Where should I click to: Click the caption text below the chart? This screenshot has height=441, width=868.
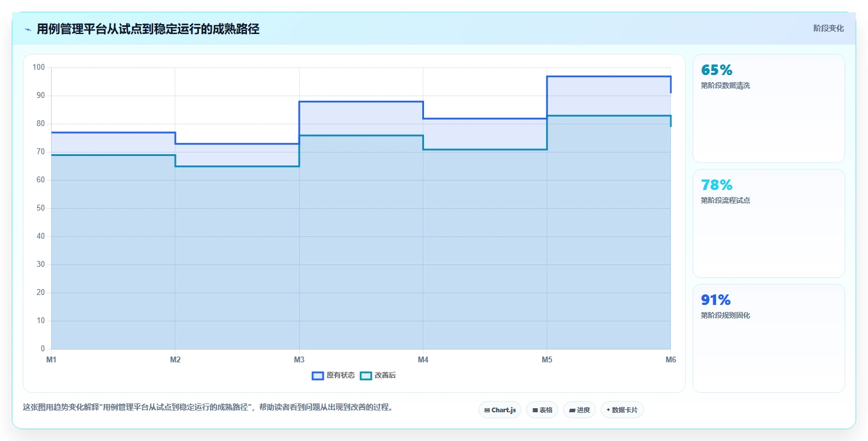[208, 407]
